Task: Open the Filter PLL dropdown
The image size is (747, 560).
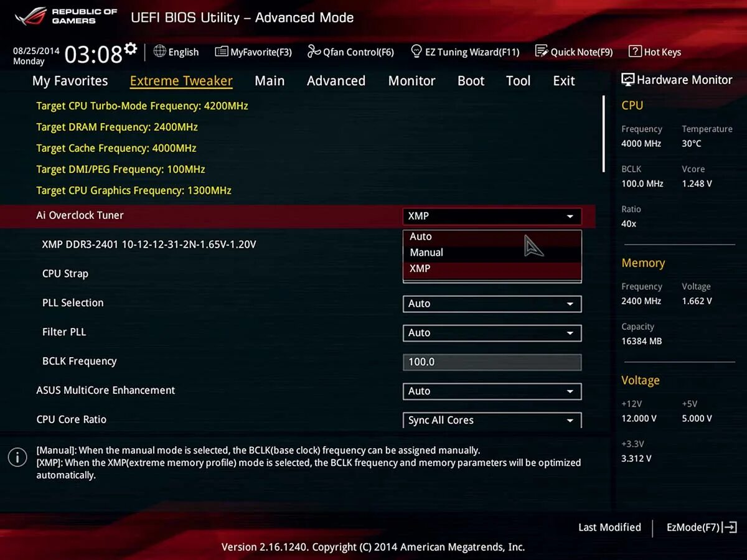Action: click(x=492, y=333)
